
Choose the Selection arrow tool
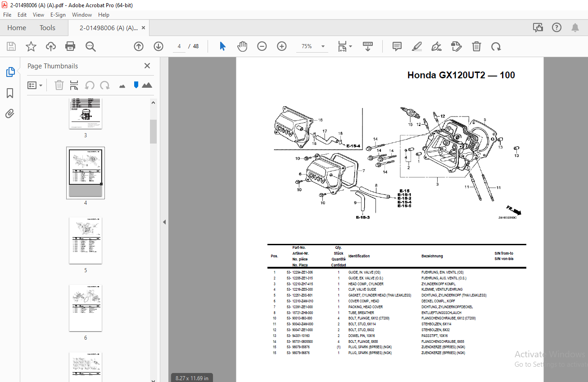click(222, 46)
